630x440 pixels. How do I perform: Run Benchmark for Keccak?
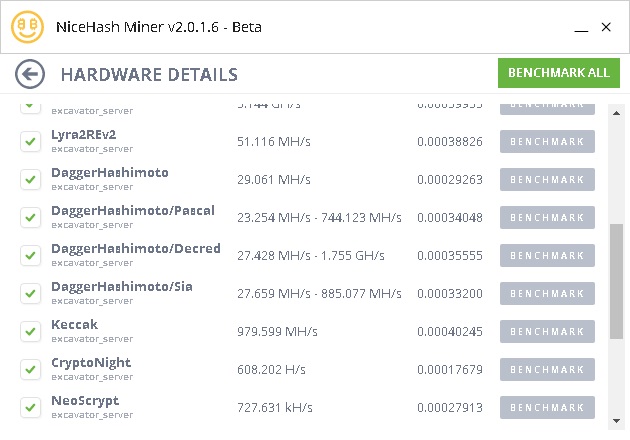tap(547, 332)
